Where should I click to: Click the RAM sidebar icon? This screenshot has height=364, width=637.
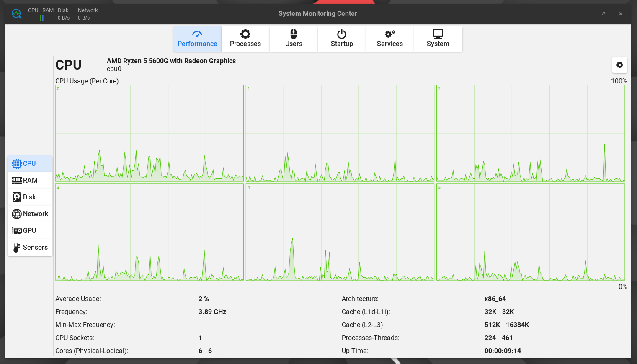(x=17, y=180)
